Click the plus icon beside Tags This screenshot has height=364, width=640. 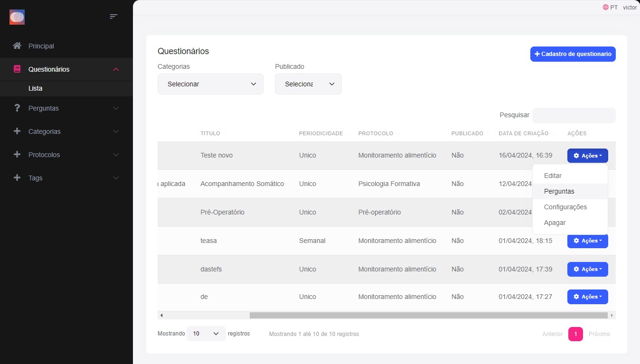coord(17,178)
